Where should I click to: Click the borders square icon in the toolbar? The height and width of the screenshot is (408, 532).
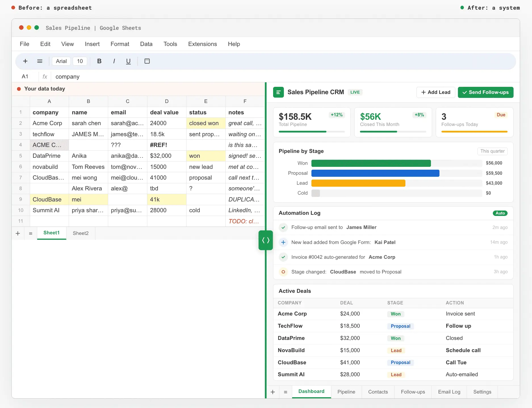coord(147,61)
